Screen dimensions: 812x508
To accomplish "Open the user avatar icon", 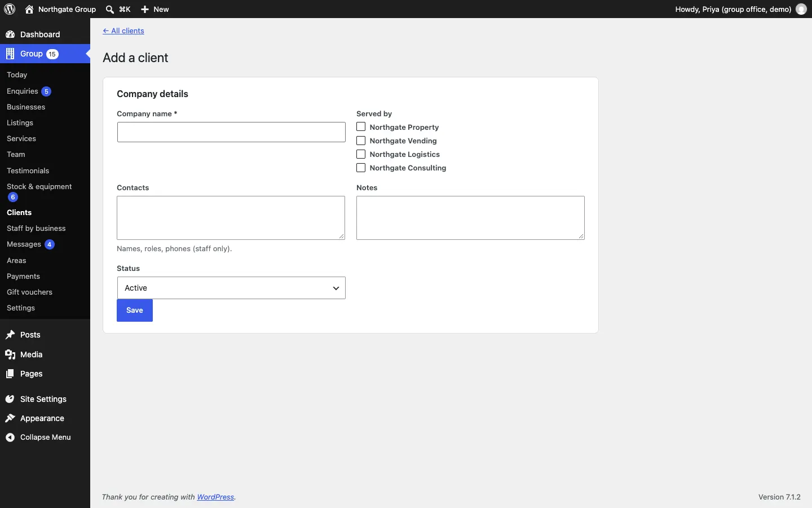I will (x=802, y=10).
